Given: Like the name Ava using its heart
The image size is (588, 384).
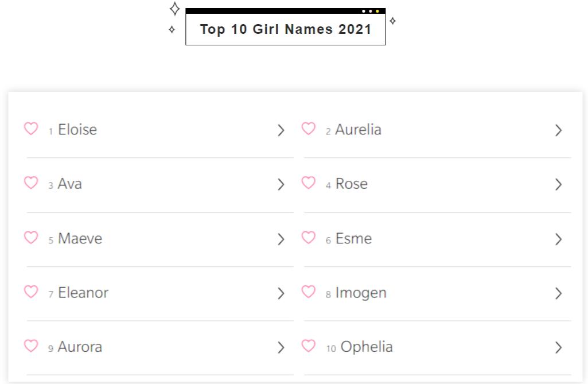Looking at the screenshot, I should pyautogui.click(x=31, y=183).
